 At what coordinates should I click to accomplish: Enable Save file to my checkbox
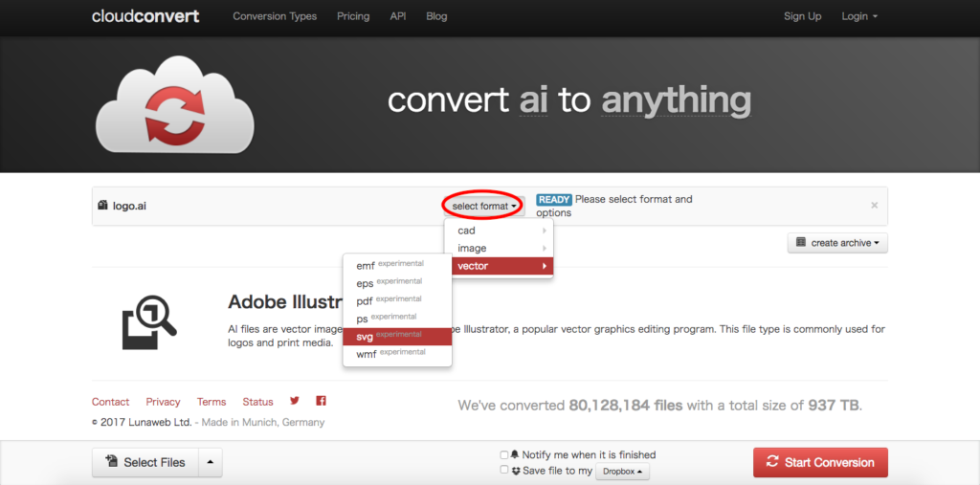tap(503, 470)
